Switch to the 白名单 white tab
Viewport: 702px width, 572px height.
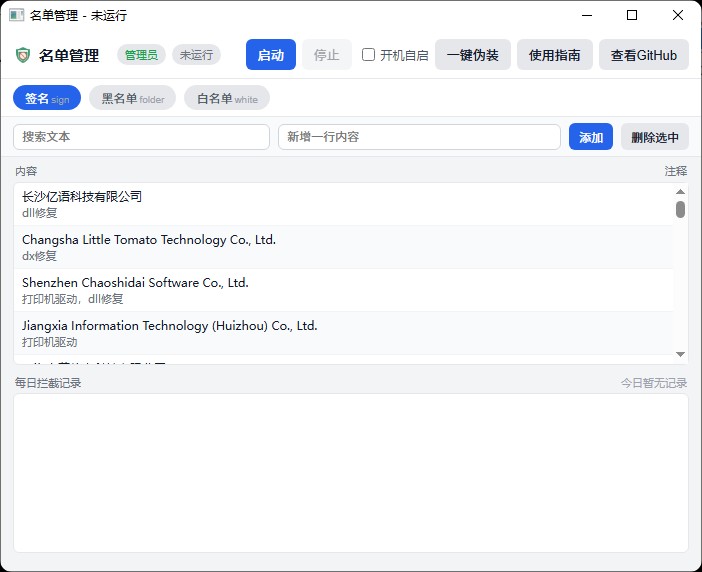(x=227, y=98)
